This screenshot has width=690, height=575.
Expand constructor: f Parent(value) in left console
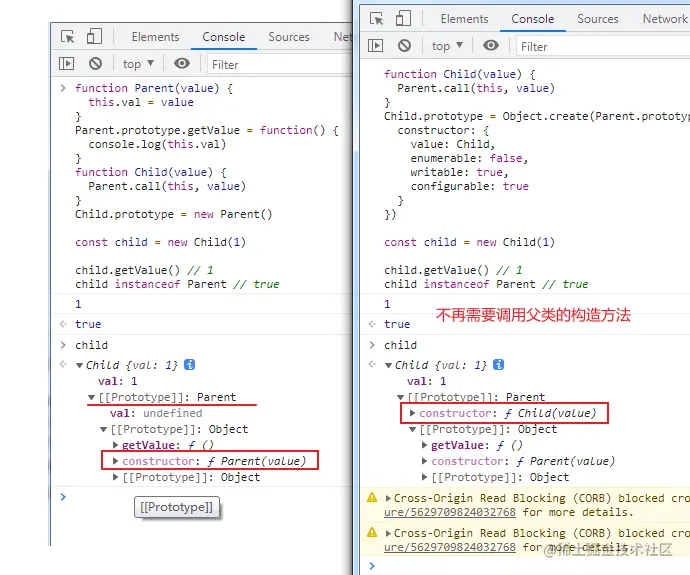(x=115, y=461)
